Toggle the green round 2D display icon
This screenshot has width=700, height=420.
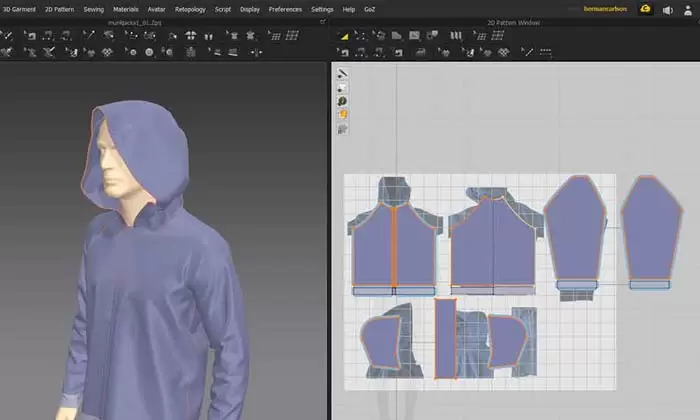click(x=342, y=101)
